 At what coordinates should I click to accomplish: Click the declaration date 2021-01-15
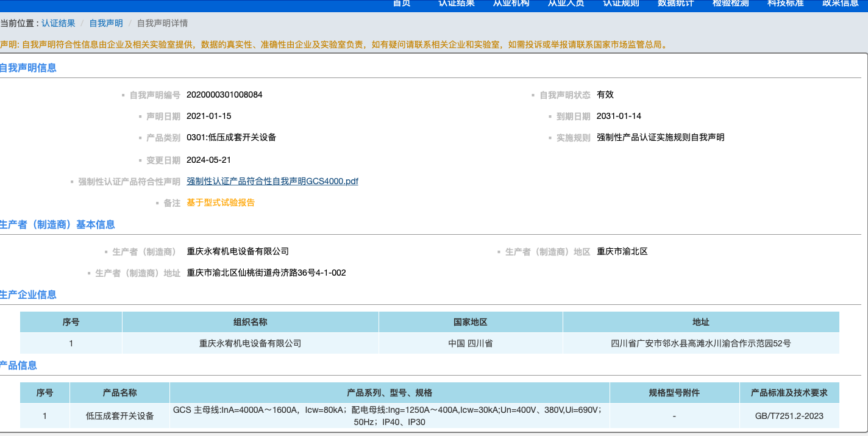[209, 116]
